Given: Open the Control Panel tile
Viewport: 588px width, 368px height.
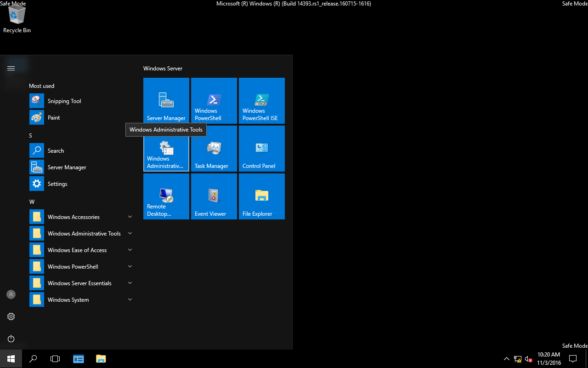Looking at the screenshot, I should [x=262, y=149].
